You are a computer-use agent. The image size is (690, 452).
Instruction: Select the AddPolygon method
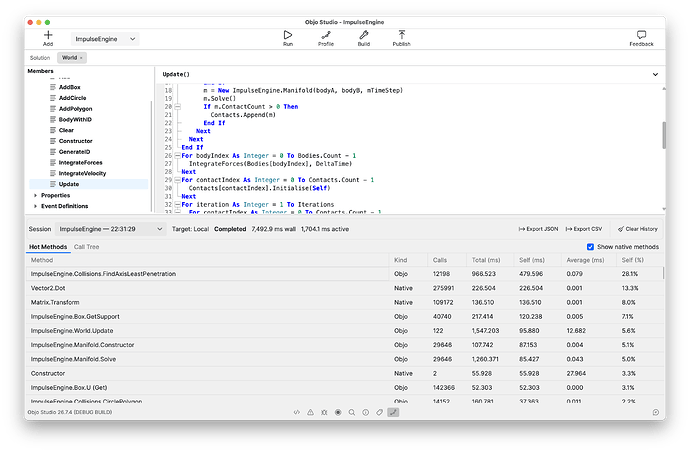[x=88, y=109]
